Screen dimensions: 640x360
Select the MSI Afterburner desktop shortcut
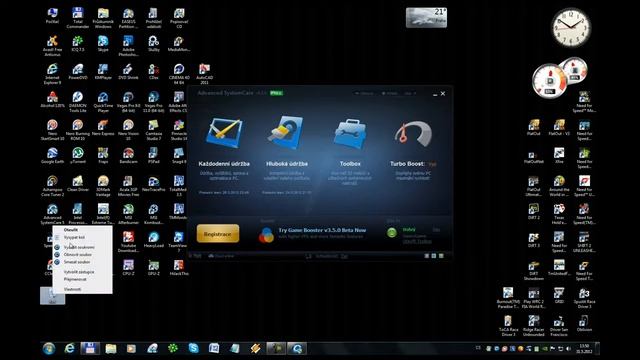128,214
